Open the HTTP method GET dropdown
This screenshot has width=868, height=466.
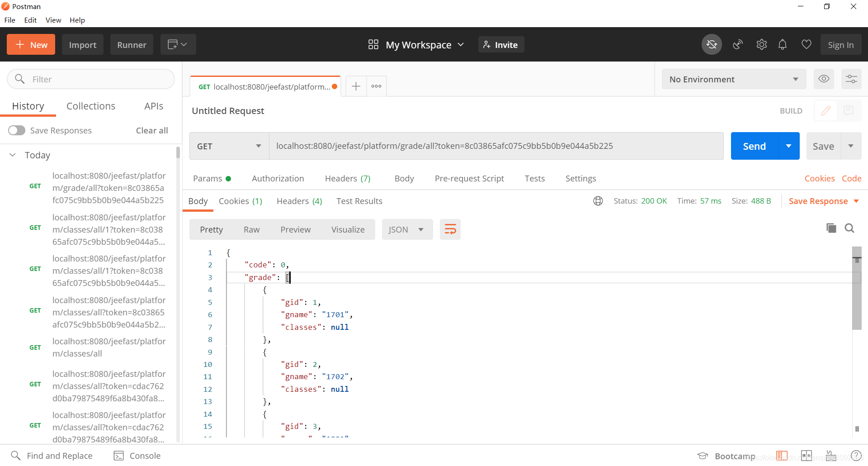(x=229, y=146)
